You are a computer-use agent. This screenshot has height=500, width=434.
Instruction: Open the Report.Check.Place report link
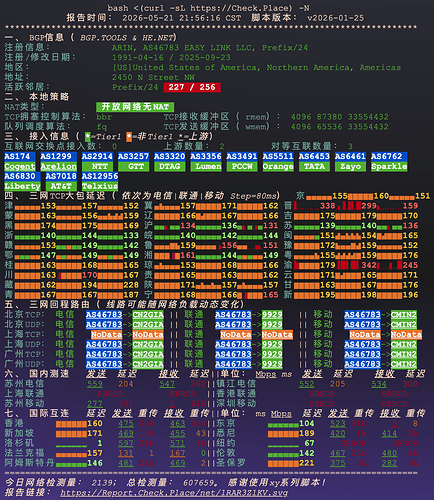tap(174, 493)
